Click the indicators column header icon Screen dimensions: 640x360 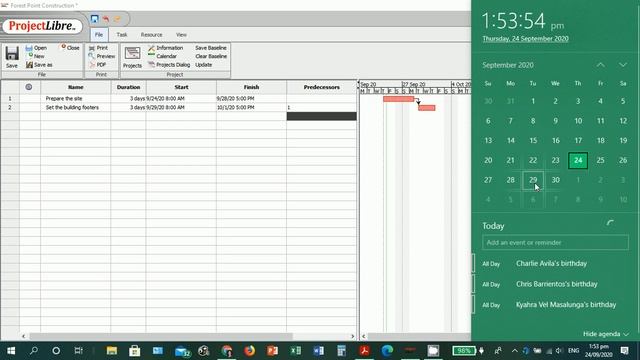(x=29, y=87)
